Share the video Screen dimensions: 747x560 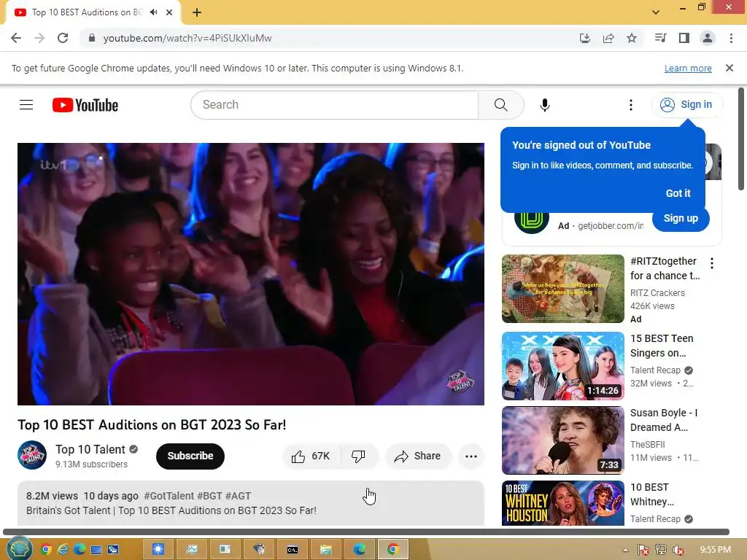[x=417, y=456]
